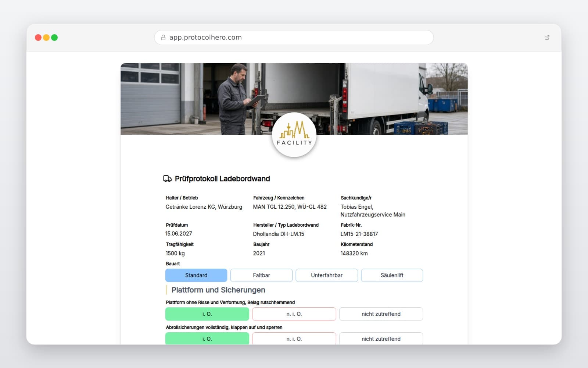Click the truck icon beside Prüfprotokoll Ladebordwand
588x368 pixels.
tap(167, 179)
